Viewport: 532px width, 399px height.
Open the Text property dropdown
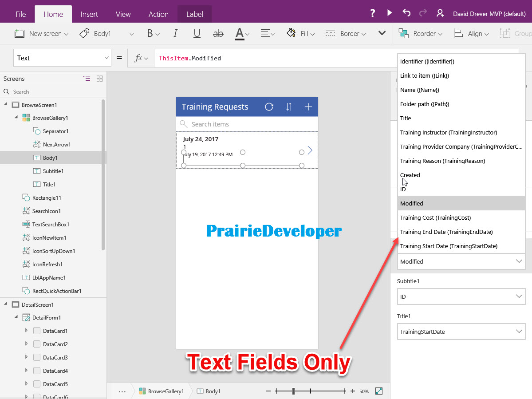(63, 58)
